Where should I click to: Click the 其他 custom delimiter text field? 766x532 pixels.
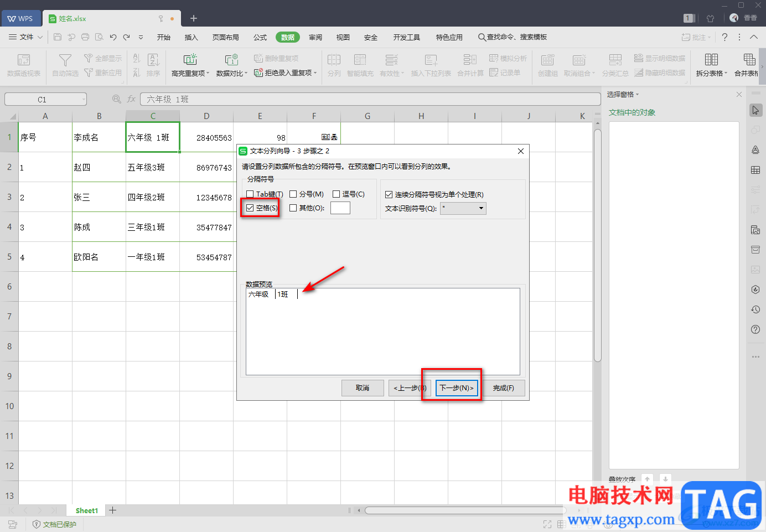tap(340, 208)
